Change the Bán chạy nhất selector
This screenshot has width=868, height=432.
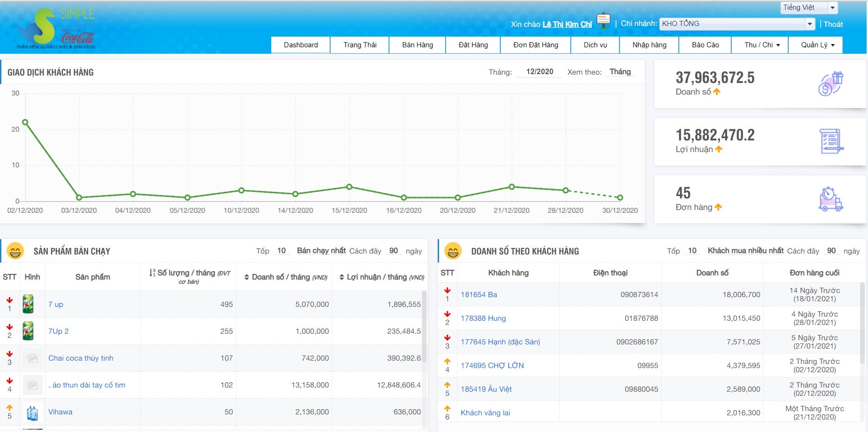[x=321, y=251]
